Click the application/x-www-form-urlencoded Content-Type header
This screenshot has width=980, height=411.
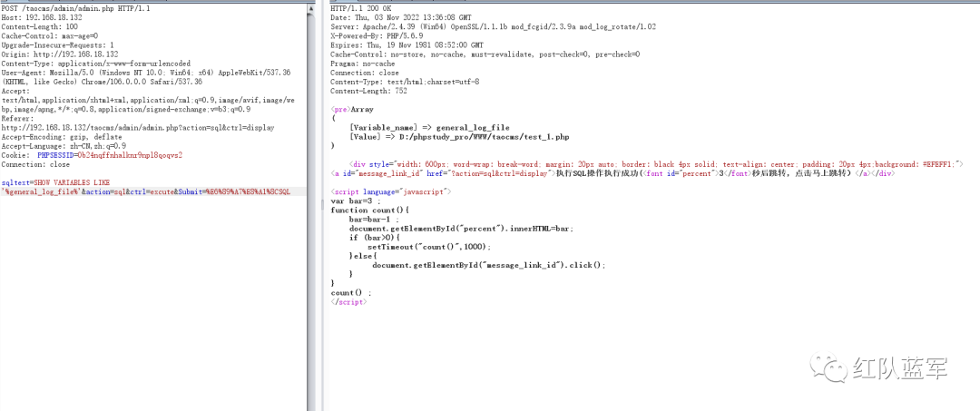pos(95,64)
